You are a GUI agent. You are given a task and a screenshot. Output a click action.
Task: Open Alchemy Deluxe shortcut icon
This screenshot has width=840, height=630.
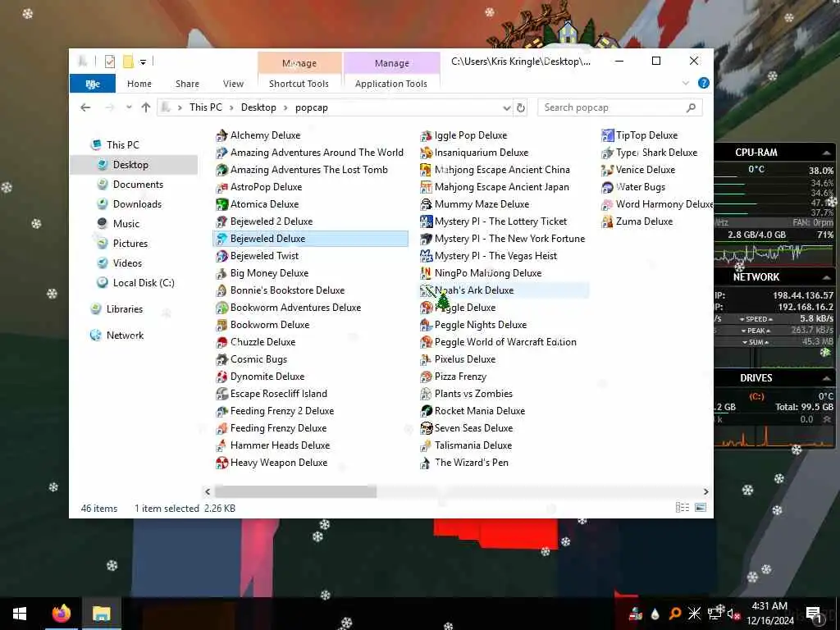click(221, 135)
